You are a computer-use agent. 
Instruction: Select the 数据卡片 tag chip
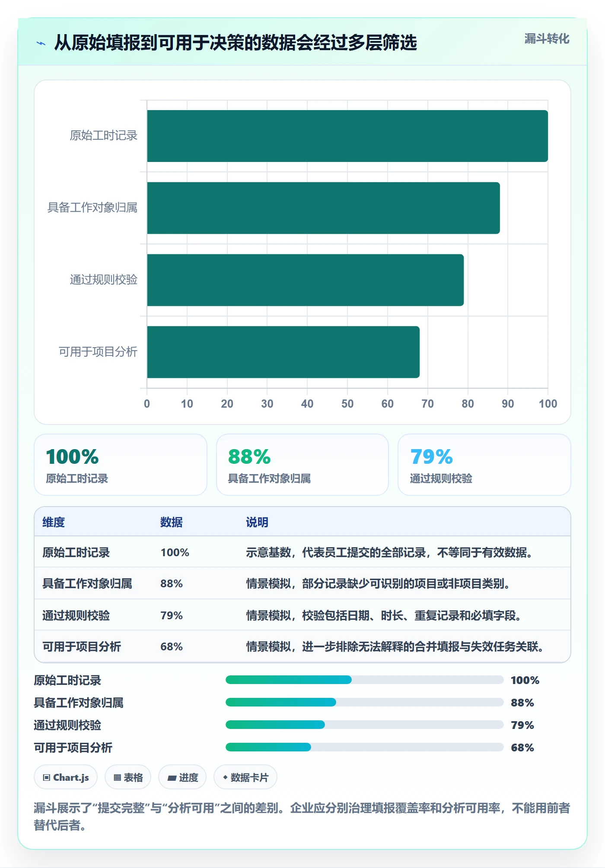click(245, 777)
